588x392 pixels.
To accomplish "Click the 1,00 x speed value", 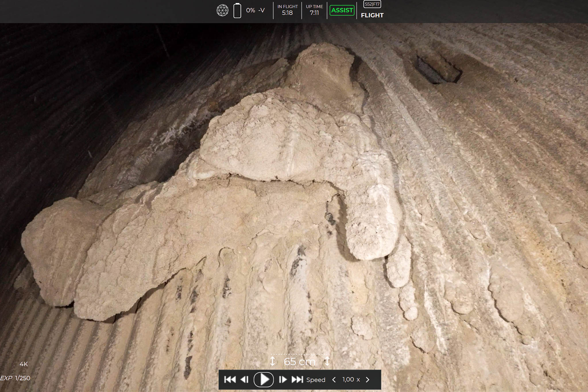I will (351, 380).
